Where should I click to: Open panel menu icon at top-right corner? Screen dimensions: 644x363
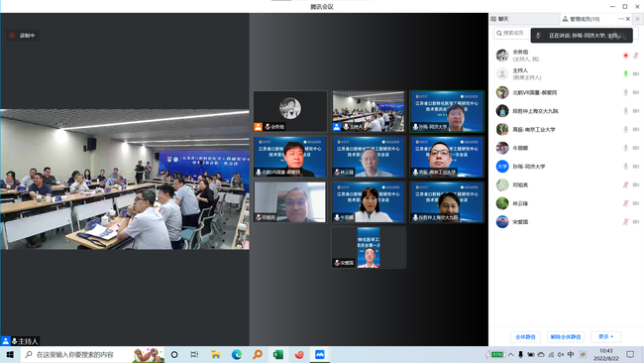pos(637,19)
